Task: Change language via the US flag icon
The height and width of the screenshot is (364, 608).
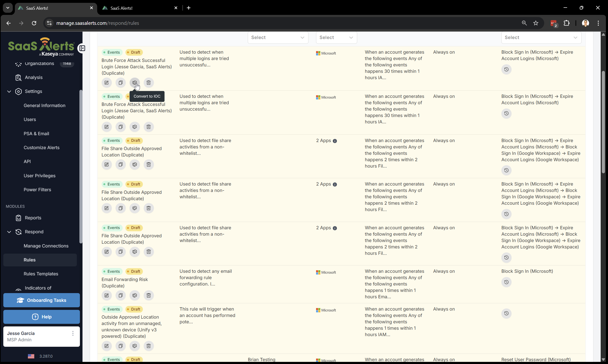Action: [31, 356]
